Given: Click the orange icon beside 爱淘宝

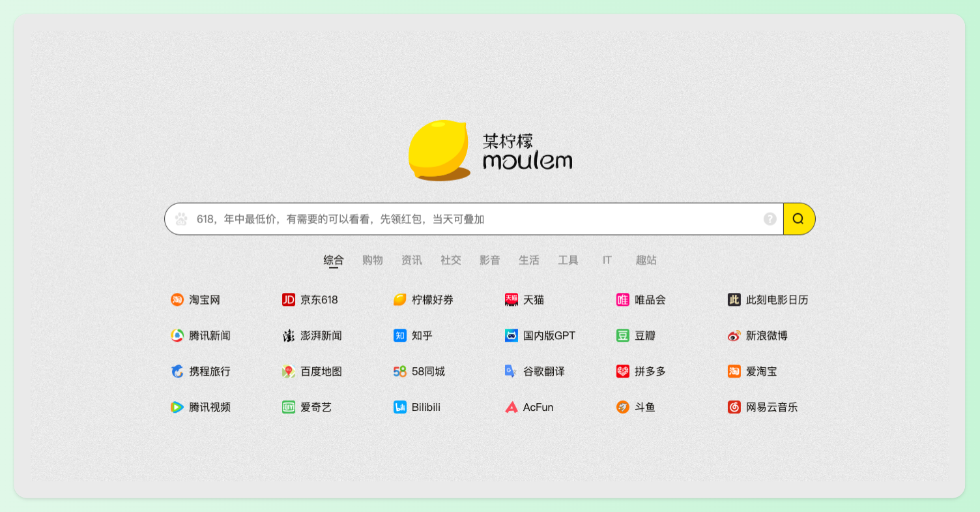Looking at the screenshot, I should click(x=734, y=372).
